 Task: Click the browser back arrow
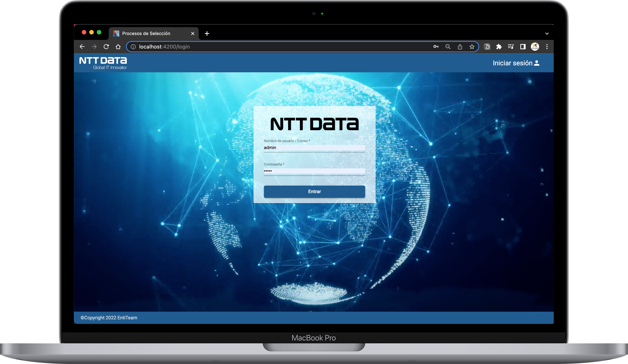point(82,47)
